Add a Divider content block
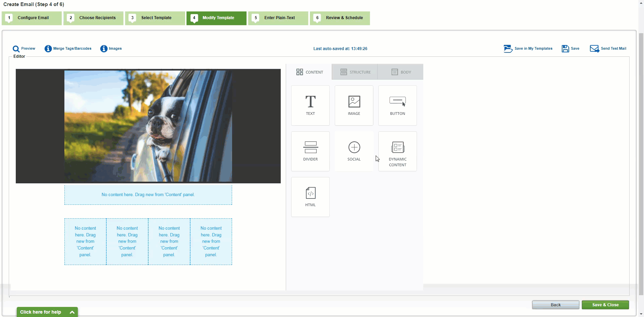The height and width of the screenshot is (317, 644). point(310,151)
